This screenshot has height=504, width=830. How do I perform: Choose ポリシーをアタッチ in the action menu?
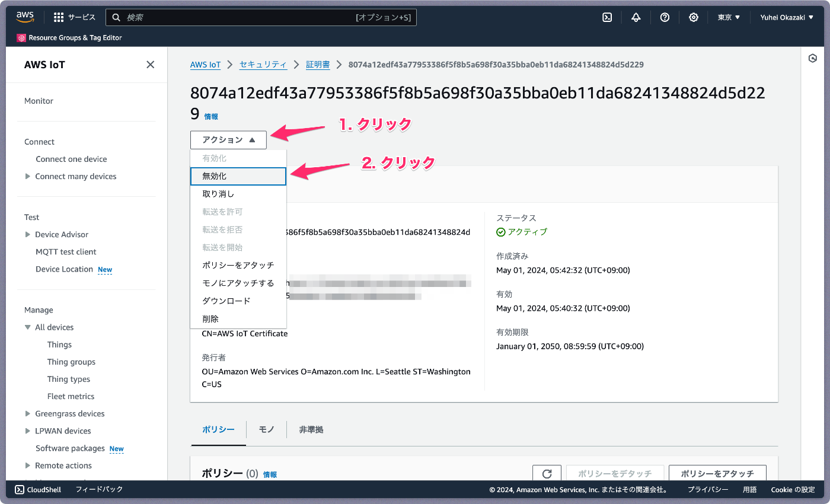coord(238,265)
